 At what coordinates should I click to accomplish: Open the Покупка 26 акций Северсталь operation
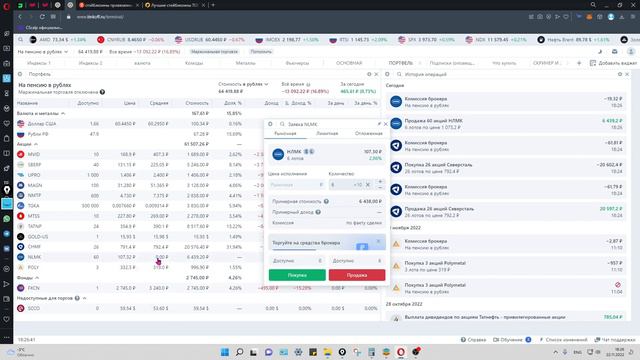pos(506,168)
